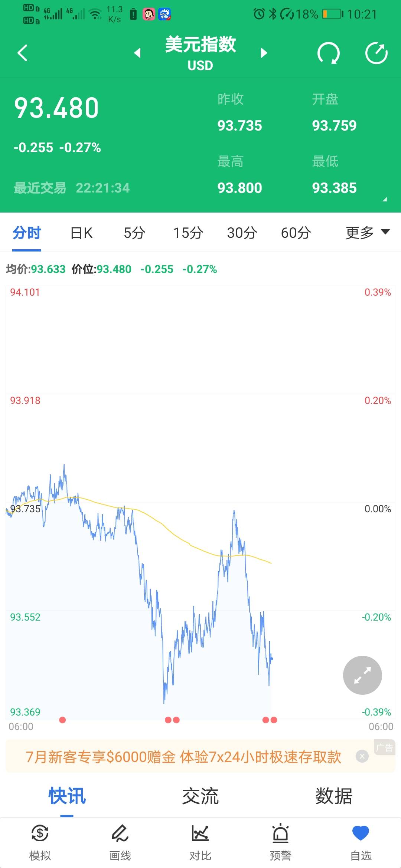Open the 数据 tab
The image size is (401, 868).
click(334, 796)
